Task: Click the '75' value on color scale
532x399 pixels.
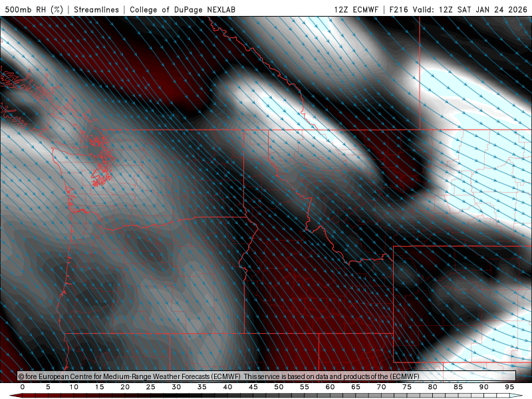Action: pos(407,387)
